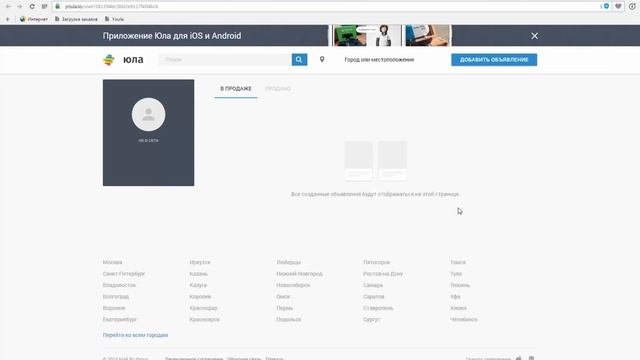Open the Химки city link
The image size is (640, 360).
[x=458, y=308]
